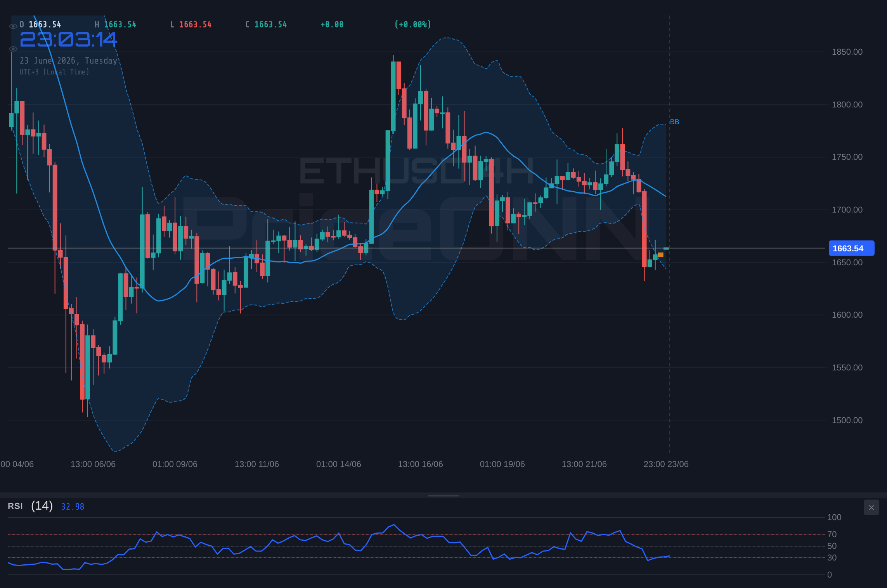Click the 13:00 06/06 time axis label
The height and width of the screenshot is (588, 887).
(x=93, y=464)
